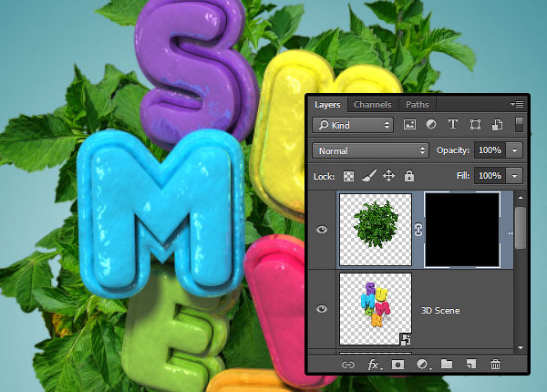Viewport: 547px width, 392px height.
Task: Open the Layers panel flyout menu
Action: pos(517,104)
